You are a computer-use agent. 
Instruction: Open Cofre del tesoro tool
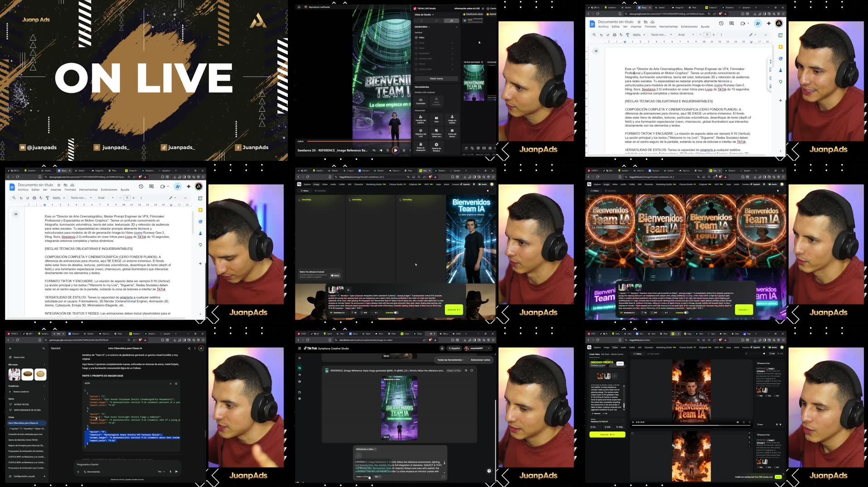(452, 133)
